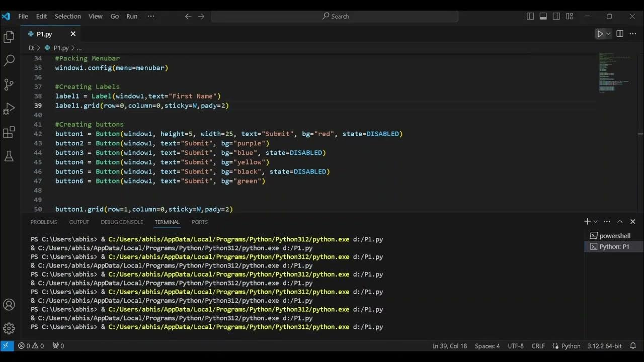Open the Extensions view
Image resolution: width=644 pixels, height=362 pixels.
pyautogui.click(x=9, y=133)
